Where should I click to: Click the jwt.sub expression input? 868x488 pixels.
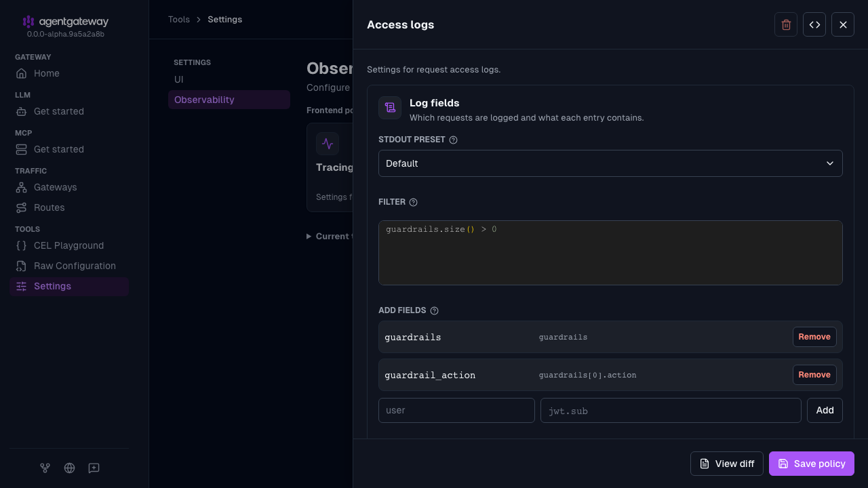pyautogui.click(x=671, y=410)
